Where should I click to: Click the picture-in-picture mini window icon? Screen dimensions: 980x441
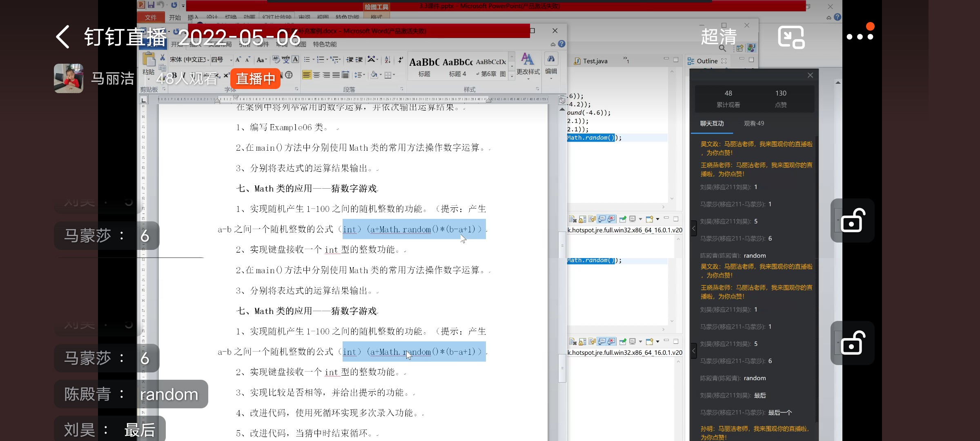pos(791,37)
